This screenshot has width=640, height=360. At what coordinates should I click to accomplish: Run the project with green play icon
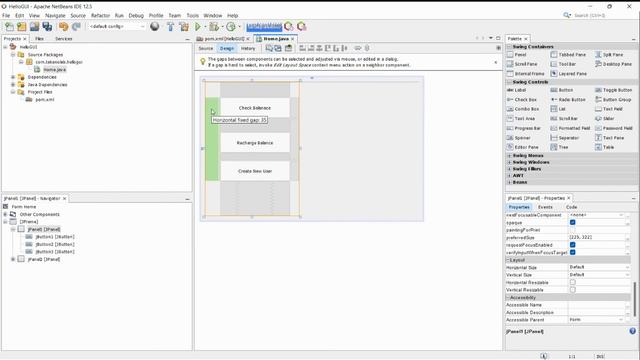coord(198,27)
